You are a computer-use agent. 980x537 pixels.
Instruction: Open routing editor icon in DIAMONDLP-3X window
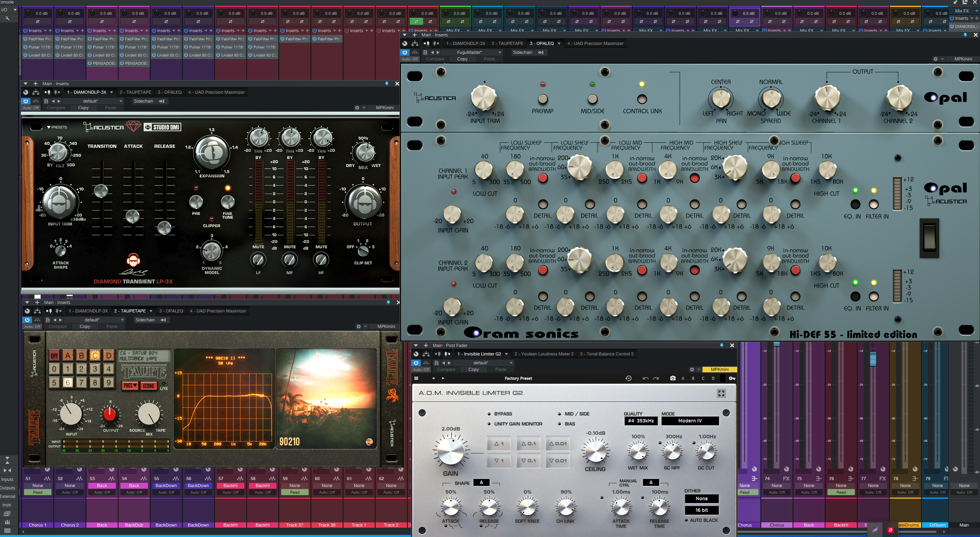pos(36,92)
